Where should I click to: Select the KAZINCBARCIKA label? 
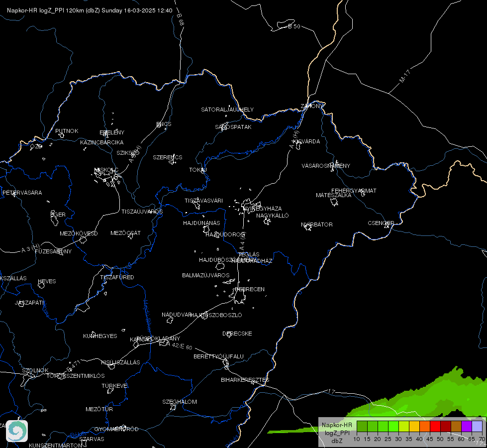pyautogui.click(x=102, y=142)
